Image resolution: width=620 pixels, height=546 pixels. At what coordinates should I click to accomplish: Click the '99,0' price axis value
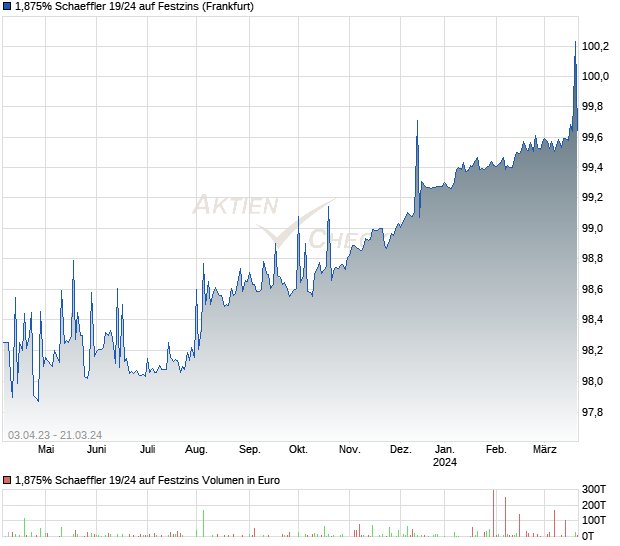(592, 228)
